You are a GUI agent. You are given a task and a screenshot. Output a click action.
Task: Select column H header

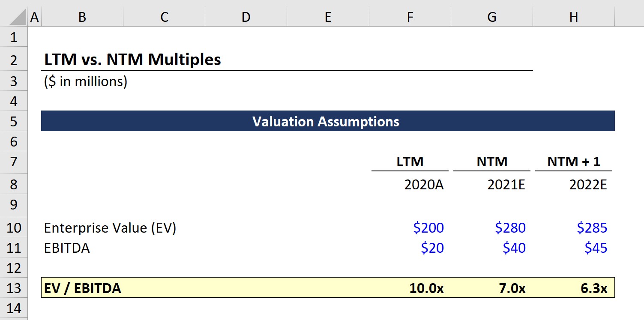tap(573, 17)
